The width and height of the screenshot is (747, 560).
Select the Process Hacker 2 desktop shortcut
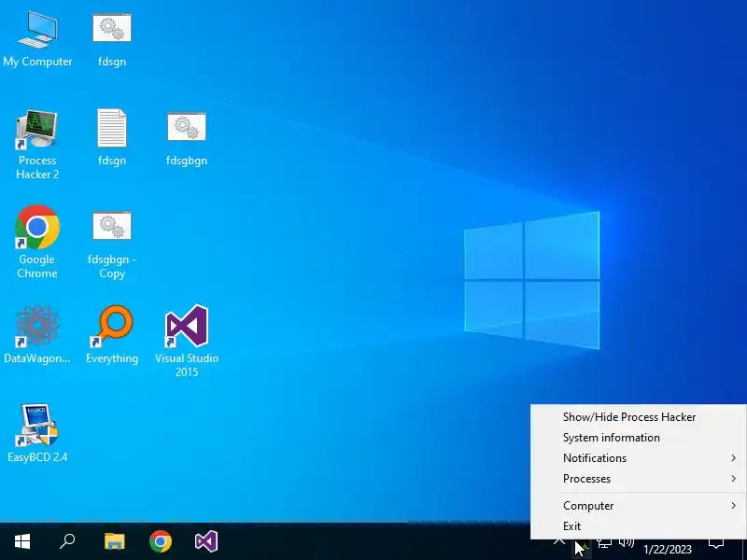pos(37,145)
